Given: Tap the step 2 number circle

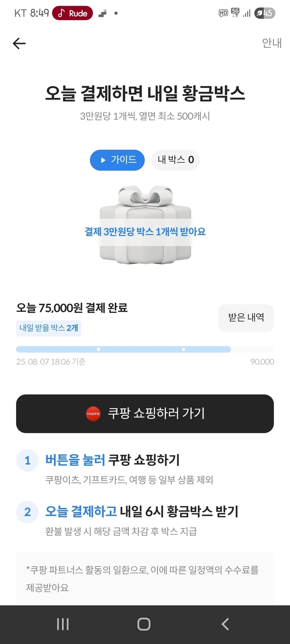Looking at the screenshot, I should pyautogui.click(x=27, y=512).
